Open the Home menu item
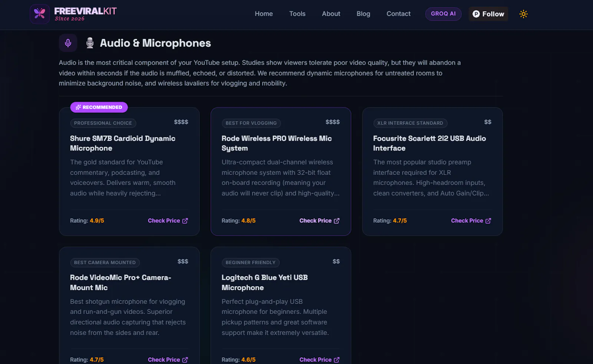 [264, 14]
